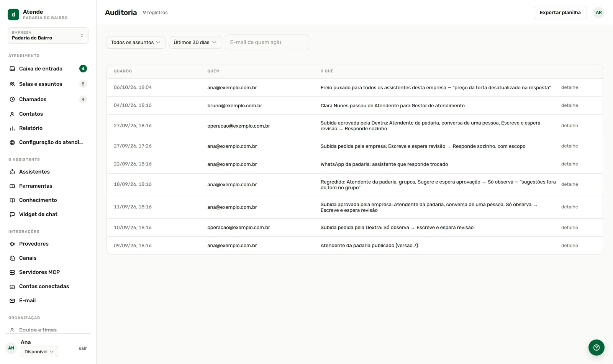Click the E-mail de quem agiu field

click(267, 42)
